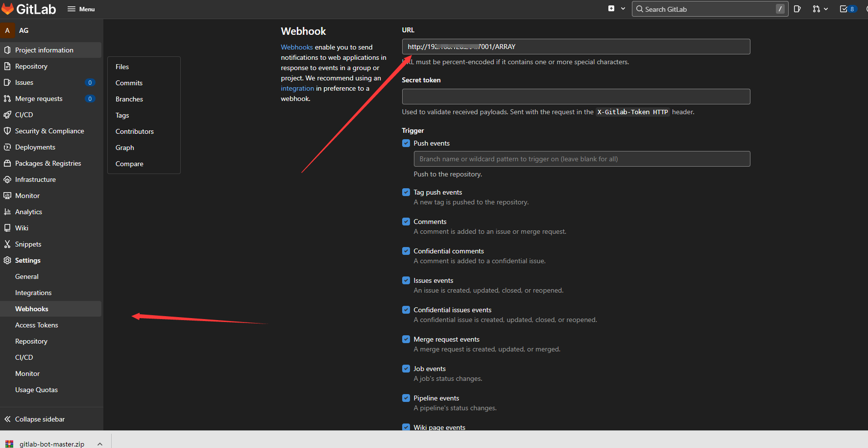
Task: Toggle Job events checkbox
Action: coord(406,369)
